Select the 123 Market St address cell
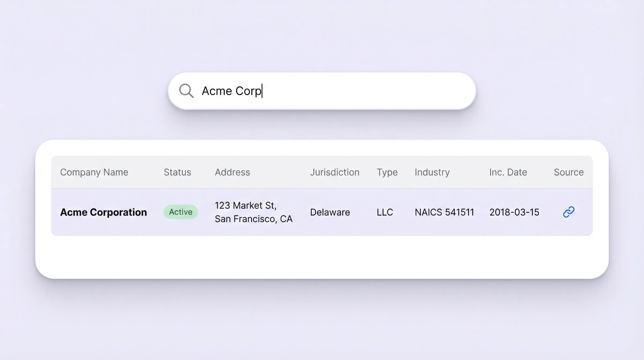Image resolution: width=644 pixels, height=360 pixels. coord(245,206)
